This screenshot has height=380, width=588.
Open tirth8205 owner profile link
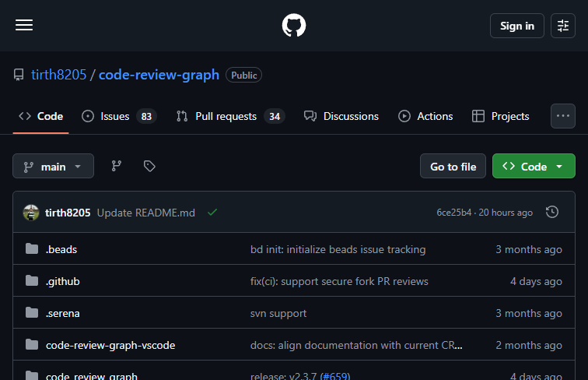coord(59,75)
